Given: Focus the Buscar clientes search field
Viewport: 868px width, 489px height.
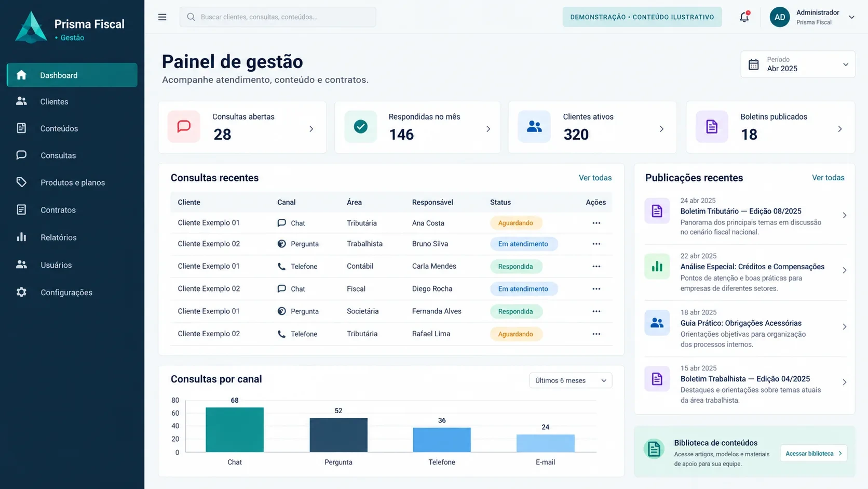Looking at the screenshot, I should coord(278,17).
